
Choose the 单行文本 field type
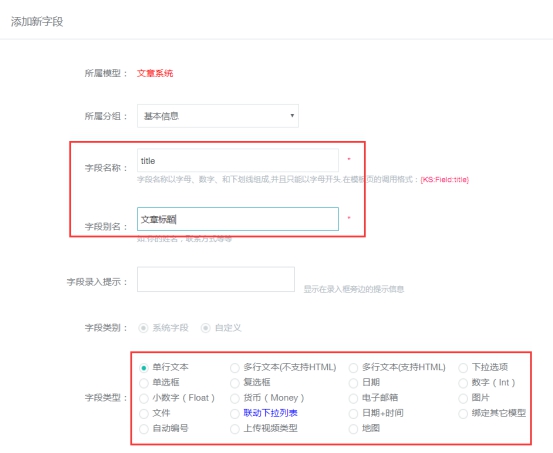point(144,368)
